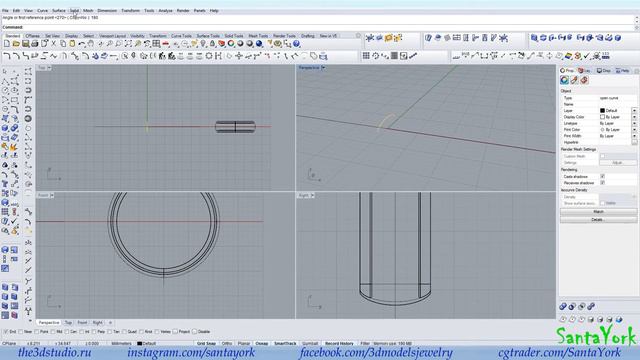Switch to the Solid Tools toolbar tab

point(234,36)
